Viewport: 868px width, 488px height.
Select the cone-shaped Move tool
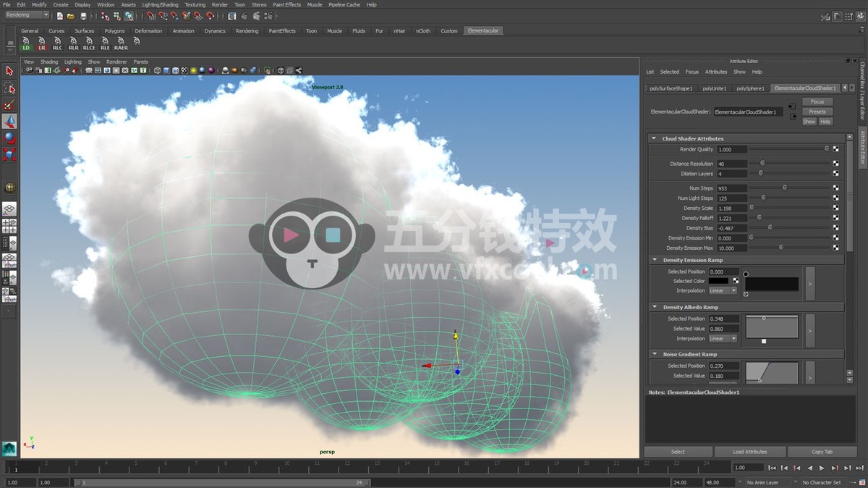pyautogui.click(x=9, y=121)
